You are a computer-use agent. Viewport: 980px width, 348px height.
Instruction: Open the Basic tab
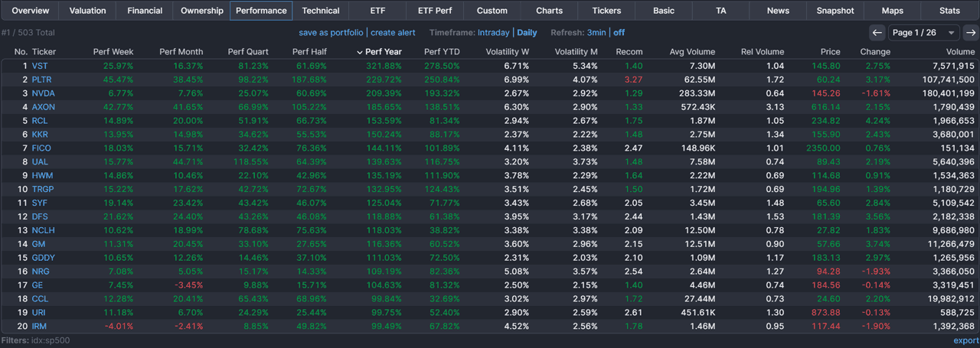[664, 11]
